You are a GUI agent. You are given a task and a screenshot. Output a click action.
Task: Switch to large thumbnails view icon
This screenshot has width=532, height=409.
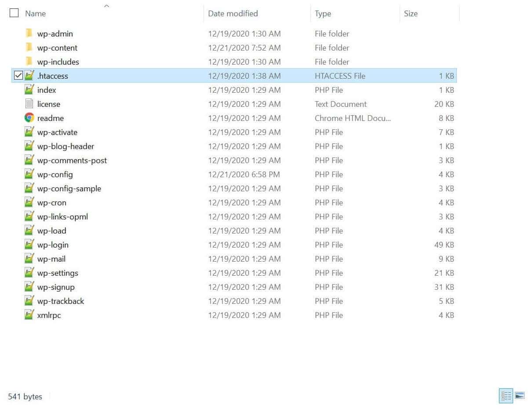[x=520, y=396]
